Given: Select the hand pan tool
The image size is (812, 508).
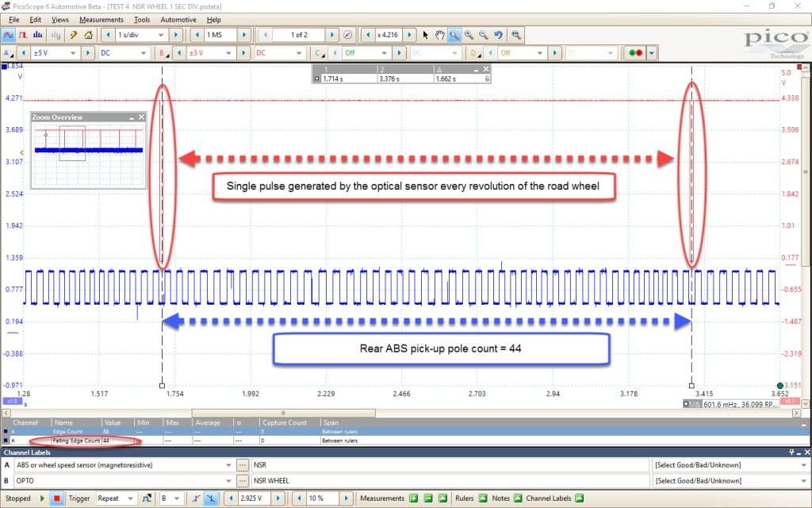Looking at the screenshot, I should coord(439,35).
